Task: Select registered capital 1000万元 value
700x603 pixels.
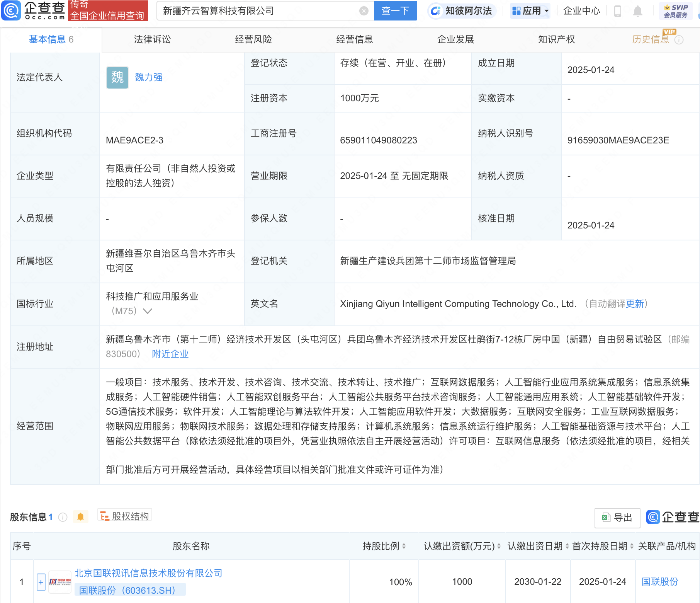Action: pyautogui.click(x=359, y=98)
